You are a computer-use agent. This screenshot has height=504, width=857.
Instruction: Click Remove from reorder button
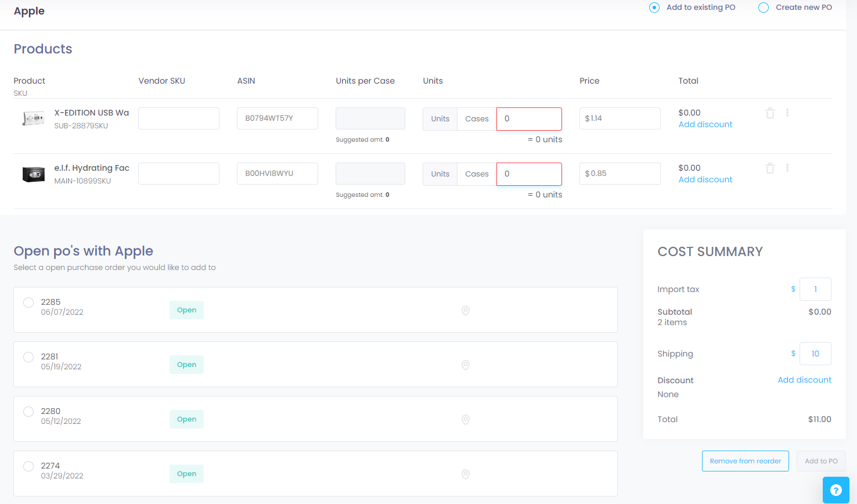pyautogui.click(x=746, y=461)
